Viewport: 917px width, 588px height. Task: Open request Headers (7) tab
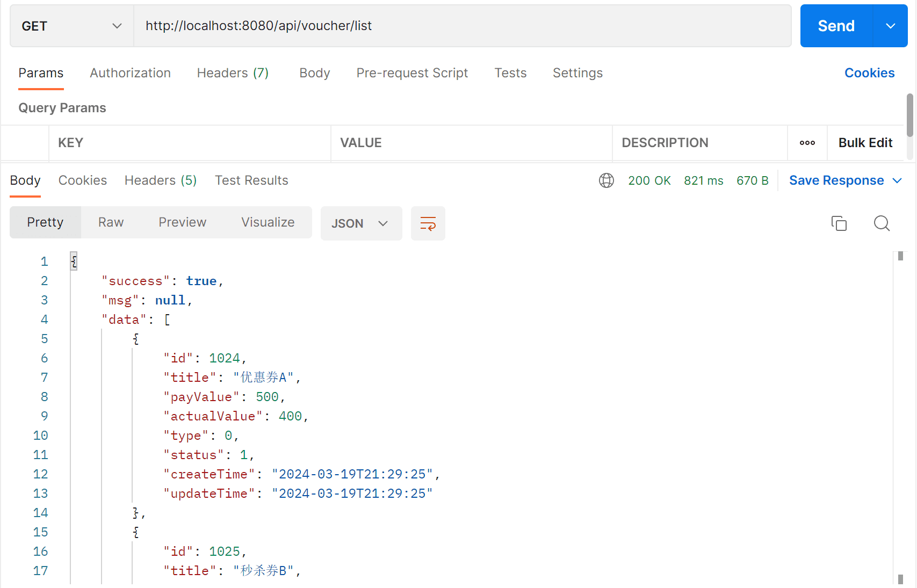point(233,73)
